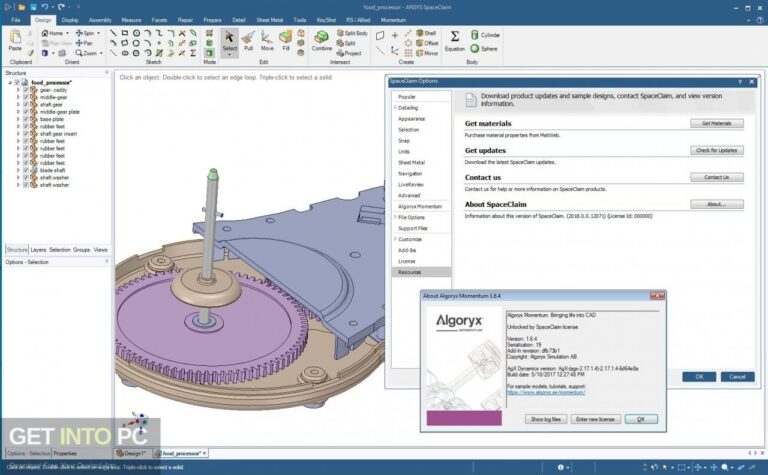
Task: Toggle the middle-gear checkbox
Action: pyautogui.click(x=26, y=97)
